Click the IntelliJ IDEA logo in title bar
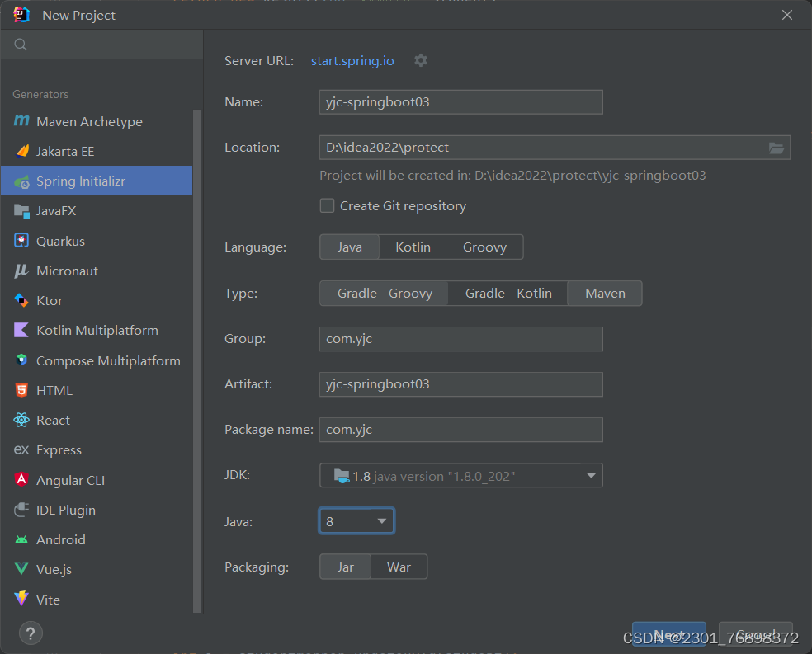The height and width of the screenshot is (654, 812). (21, 15)
